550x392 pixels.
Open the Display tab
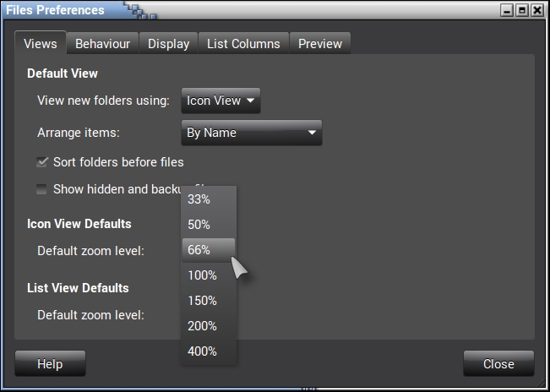[168, 44]
